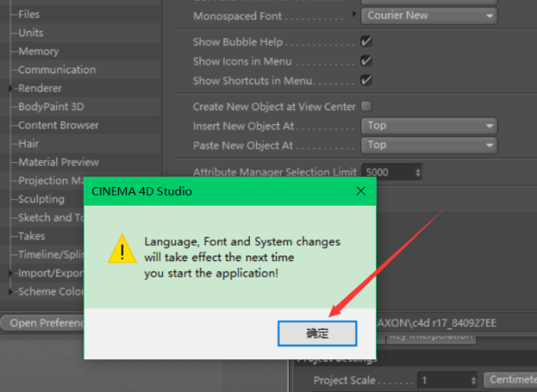The width and height of the screenshot is (537, 392).
Task: Expand the Renderer tree item
Action: tap(12, 88)
